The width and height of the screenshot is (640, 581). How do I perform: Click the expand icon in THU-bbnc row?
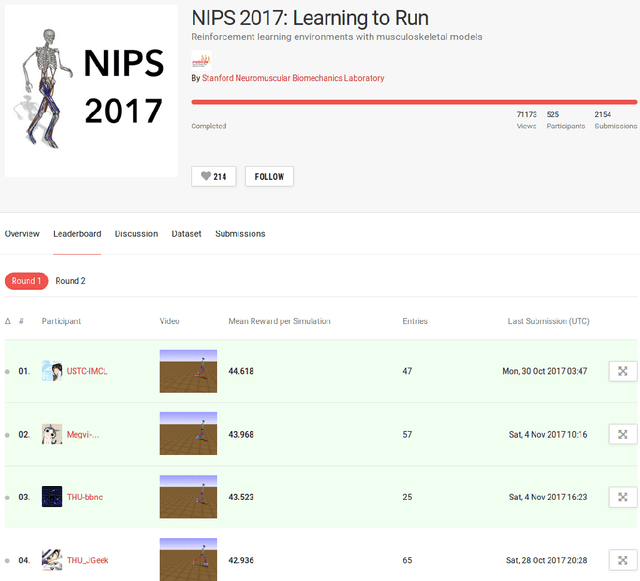pos(622,497)
